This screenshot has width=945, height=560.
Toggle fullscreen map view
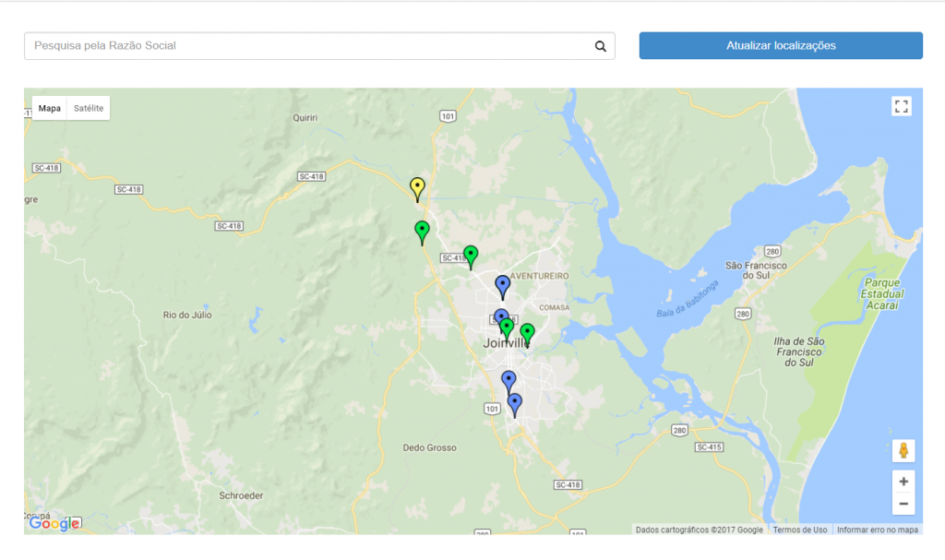coord(901,107)
